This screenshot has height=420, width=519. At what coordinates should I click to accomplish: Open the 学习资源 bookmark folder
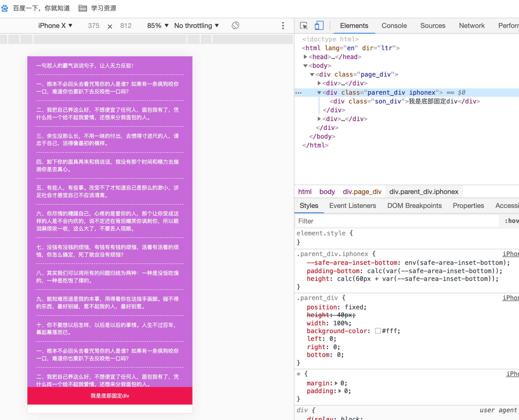pyautogui.click(x=97, y=8)
